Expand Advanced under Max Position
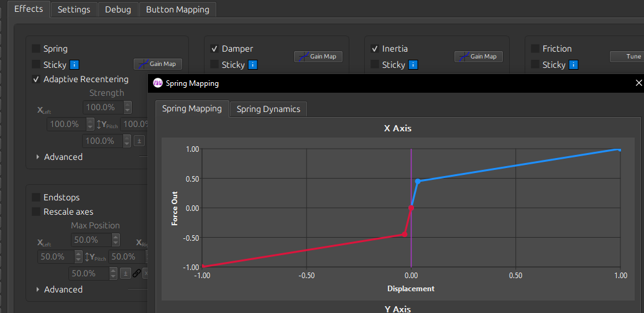The height and width of the screenshot is (313, 644). [x=38, y=289]
